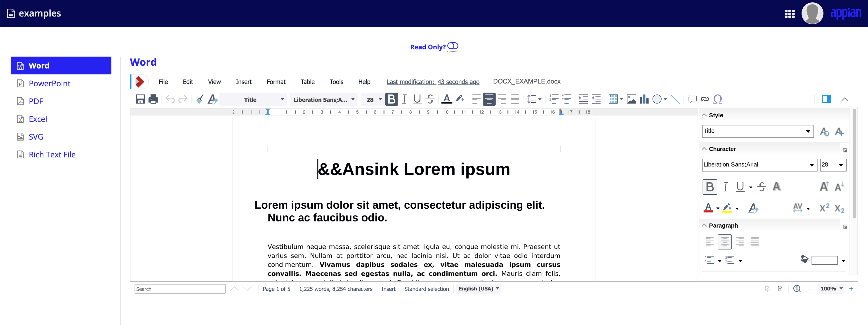Go to the Excel example page
The image size is (868, 325).
click(x=38, y=119)
